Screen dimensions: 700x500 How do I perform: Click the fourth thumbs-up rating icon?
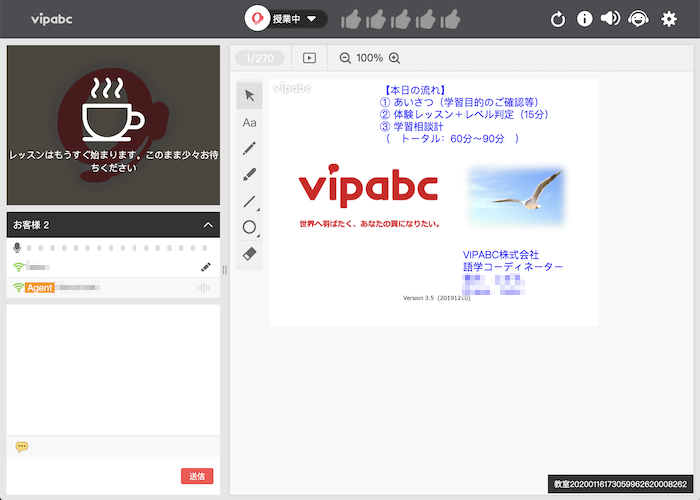[425, 19]
